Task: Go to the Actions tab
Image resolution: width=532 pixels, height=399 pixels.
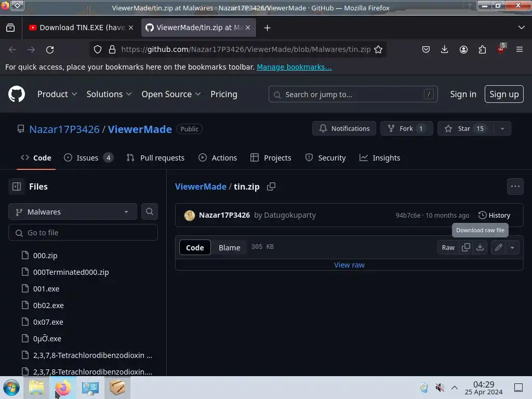Action: (218, 158)
